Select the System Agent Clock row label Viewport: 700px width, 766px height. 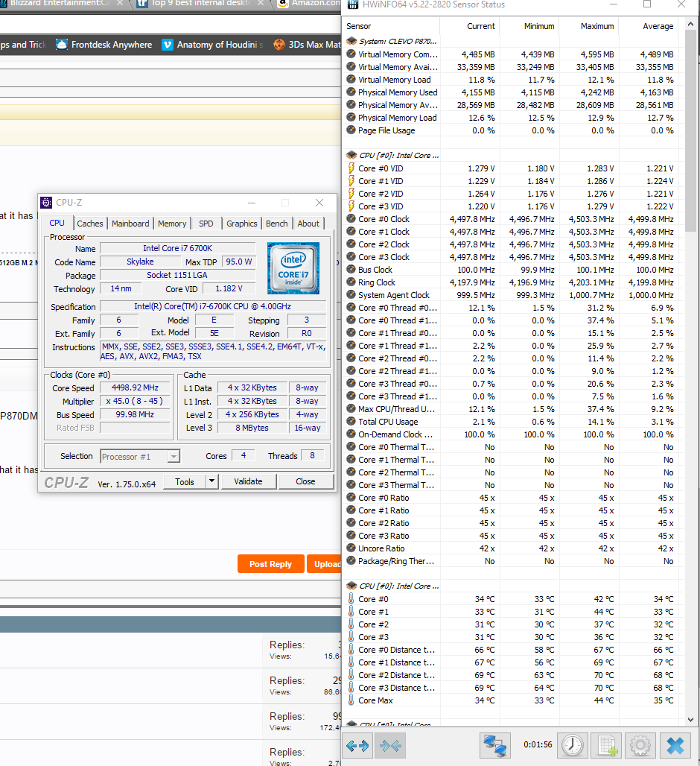[394, 295]
